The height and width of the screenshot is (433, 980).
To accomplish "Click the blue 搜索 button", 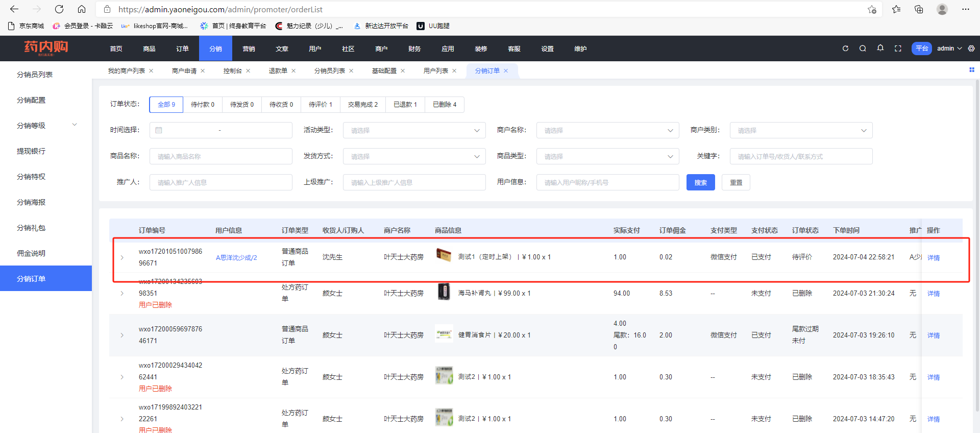I will 701,182.
